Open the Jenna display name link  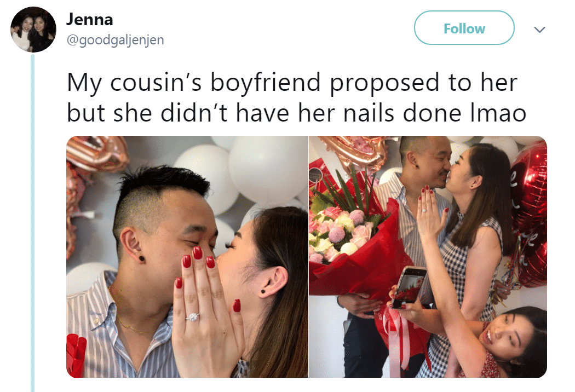coord(89,19)
